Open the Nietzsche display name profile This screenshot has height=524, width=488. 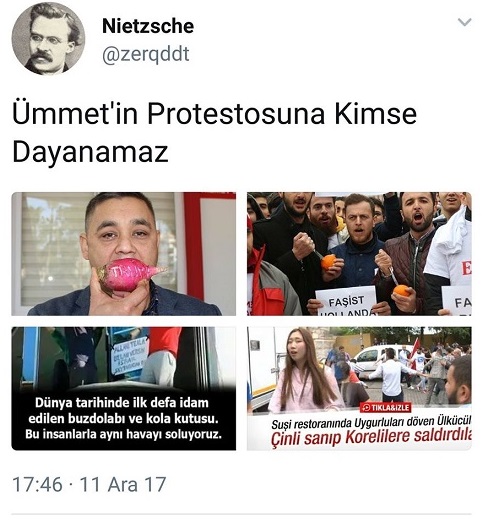pos(148,26)
